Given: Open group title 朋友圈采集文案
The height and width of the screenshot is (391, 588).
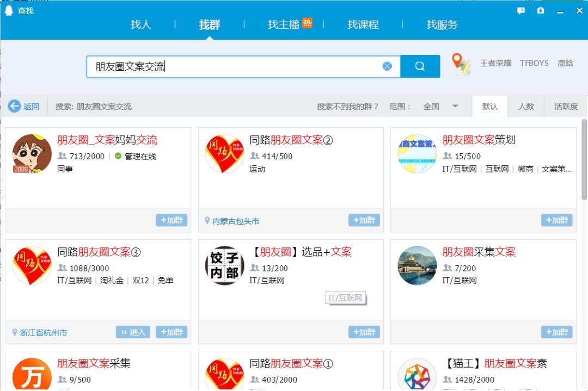Looking at the screenshot, I should click(479, 252).
